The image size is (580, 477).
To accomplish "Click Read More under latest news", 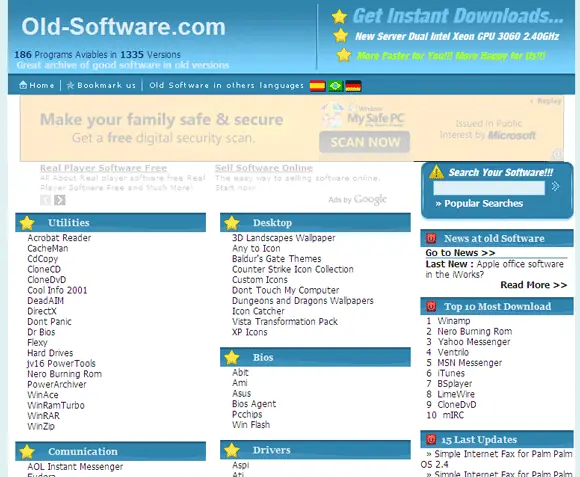I will point(534,285).
